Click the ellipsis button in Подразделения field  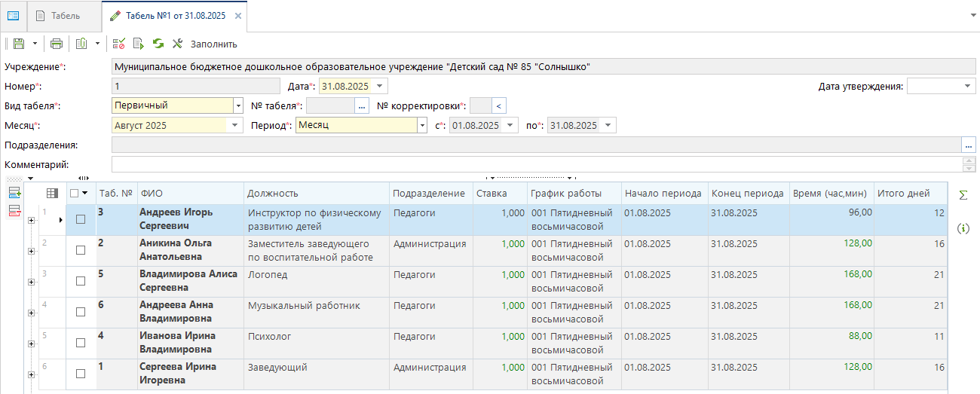pyautogui.click(x=969, y=145)
